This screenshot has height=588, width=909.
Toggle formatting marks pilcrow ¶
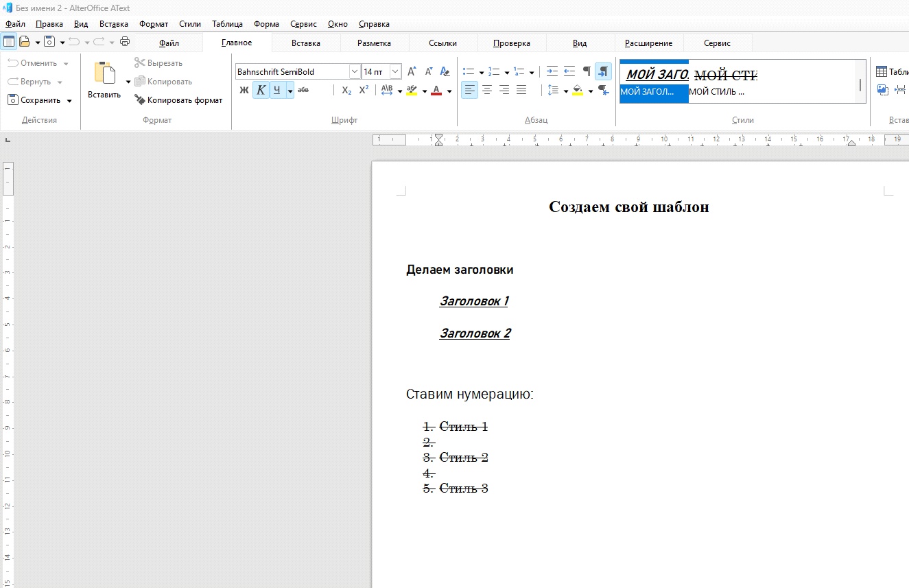[587, 71]
